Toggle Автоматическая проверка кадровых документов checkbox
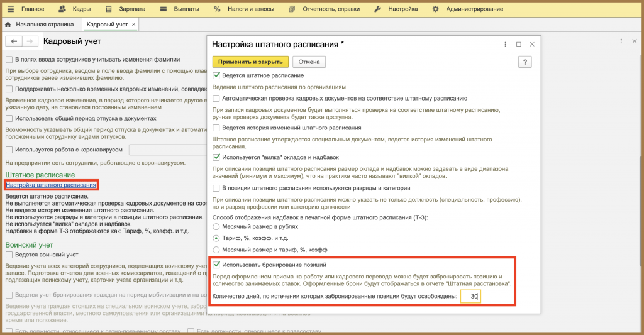 [x=216, y=98]
